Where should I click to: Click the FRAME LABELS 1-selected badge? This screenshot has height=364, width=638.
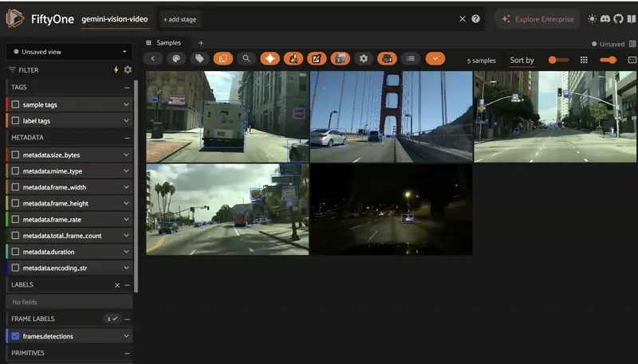tap(112, 319)
